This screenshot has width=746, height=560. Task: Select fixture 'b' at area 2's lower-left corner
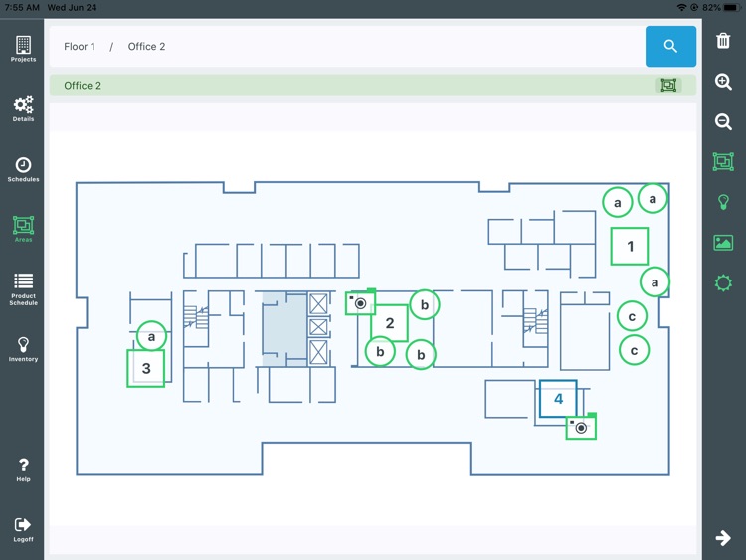point(380,351)
